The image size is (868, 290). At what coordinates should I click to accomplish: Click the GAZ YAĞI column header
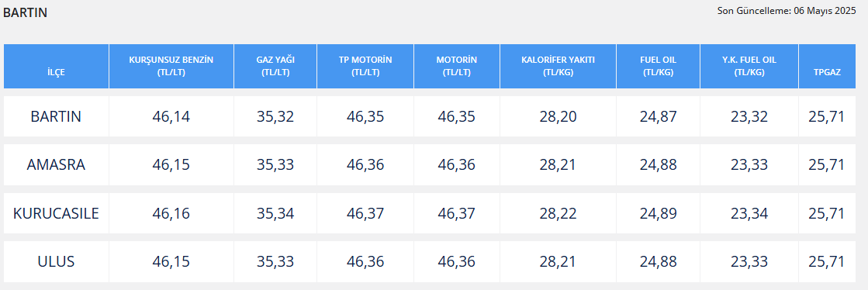(x=275, y=67)
